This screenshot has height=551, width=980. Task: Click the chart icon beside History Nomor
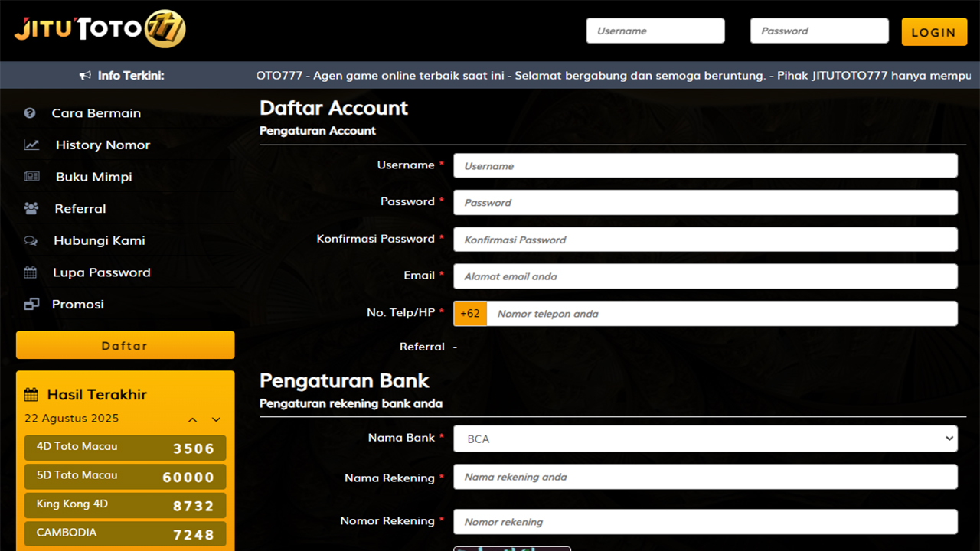[31, 145]
